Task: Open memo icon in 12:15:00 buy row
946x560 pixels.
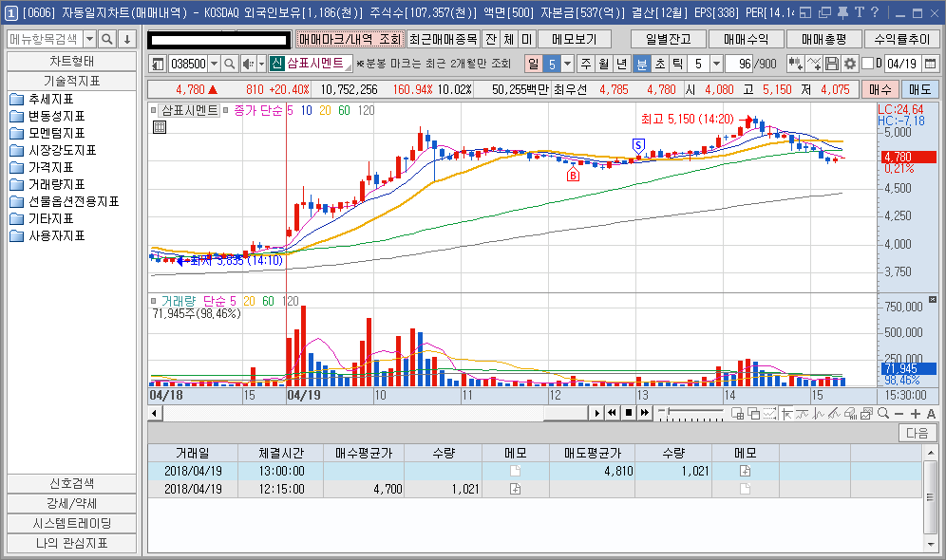Action: [x=515, y=489]
